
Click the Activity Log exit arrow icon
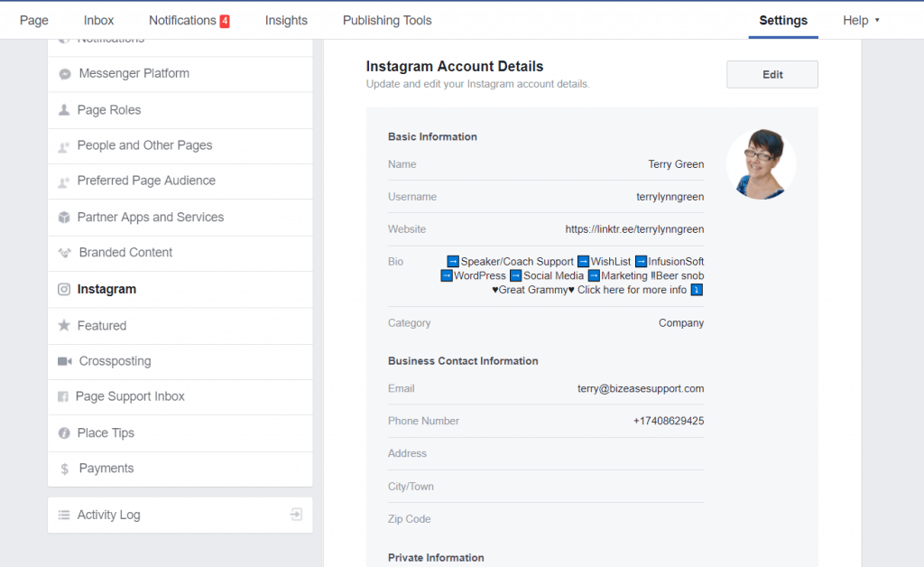click(296, 515)
